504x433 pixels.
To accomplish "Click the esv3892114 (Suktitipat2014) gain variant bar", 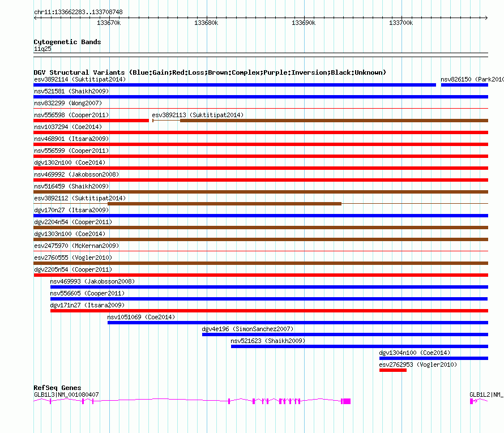I will 234,85.
